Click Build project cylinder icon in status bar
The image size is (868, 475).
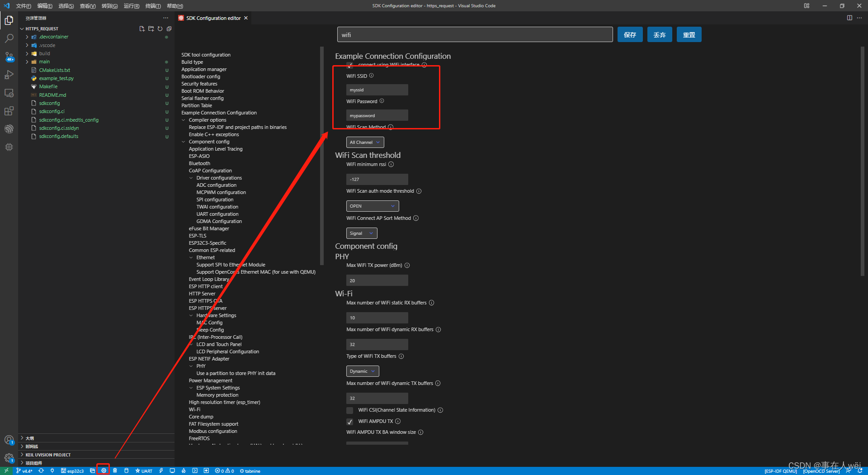click(126, 470)
